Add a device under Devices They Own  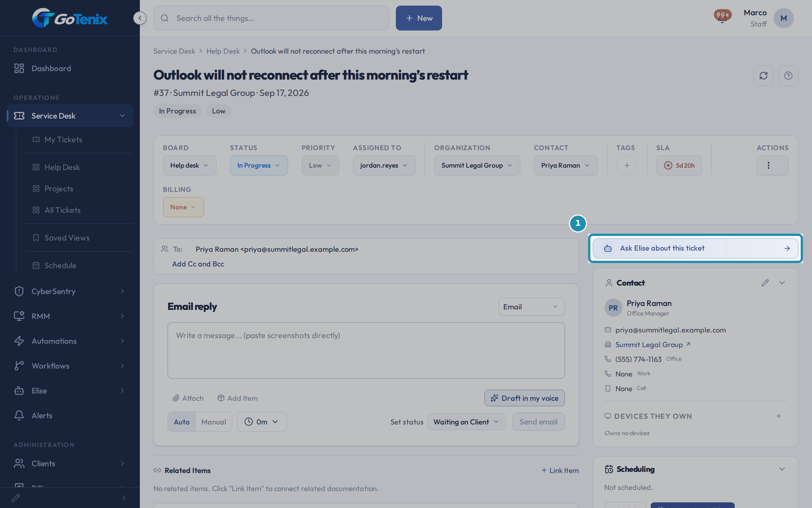778,416
